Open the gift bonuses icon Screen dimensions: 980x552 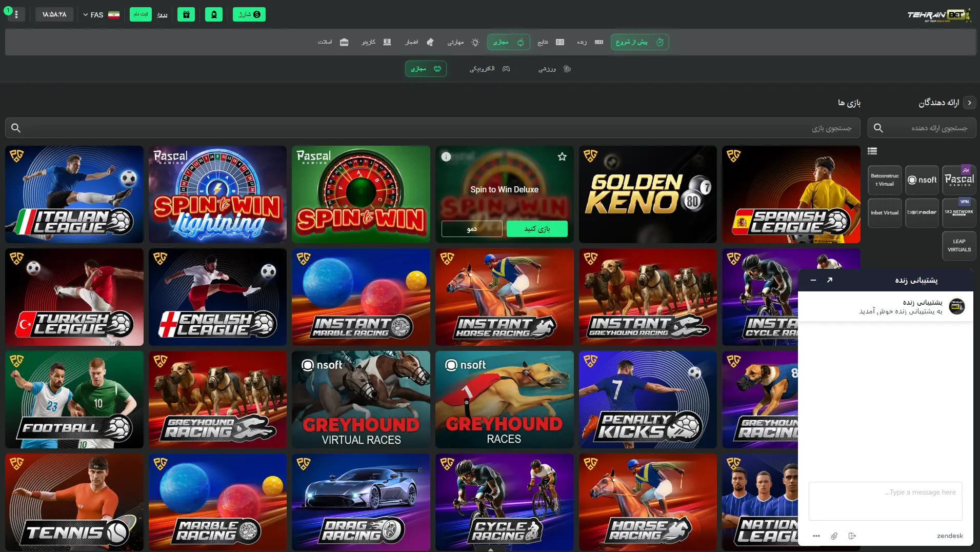(x=186, y=14)
